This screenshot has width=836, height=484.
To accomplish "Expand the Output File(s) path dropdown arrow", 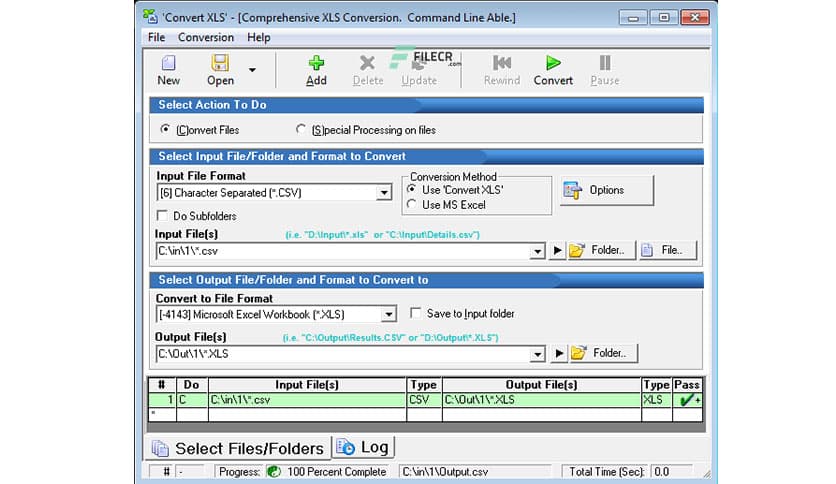I will 537,354.
